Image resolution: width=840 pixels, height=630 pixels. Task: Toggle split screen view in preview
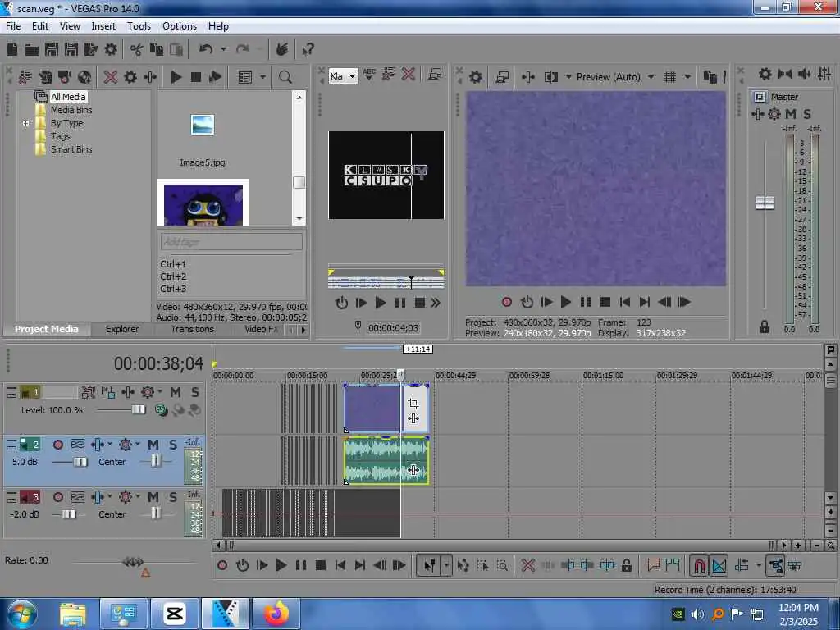pyautogui.click(x=551, y=77)
